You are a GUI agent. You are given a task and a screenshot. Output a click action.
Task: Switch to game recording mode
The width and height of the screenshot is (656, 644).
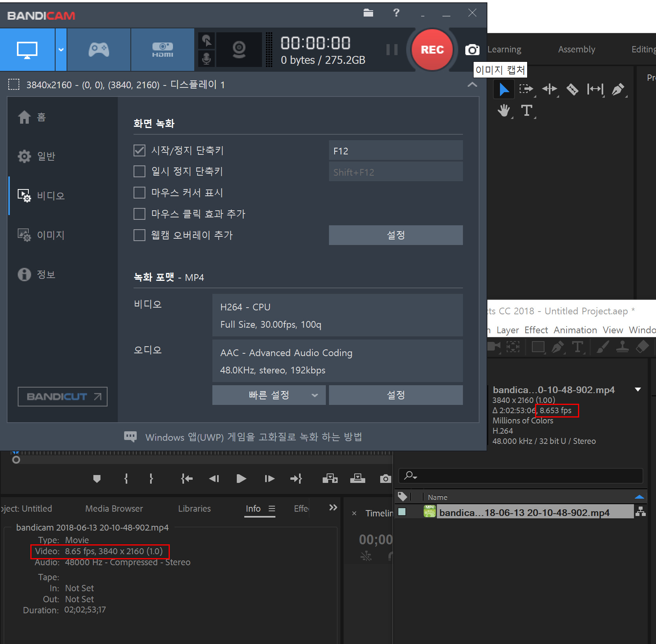point(99,50)
